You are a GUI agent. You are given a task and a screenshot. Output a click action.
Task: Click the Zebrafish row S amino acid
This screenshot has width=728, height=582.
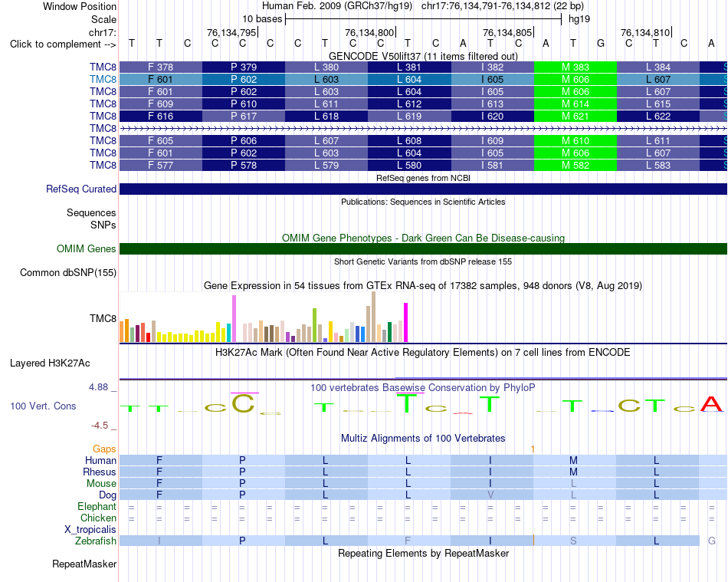click(x=573, y=541)
